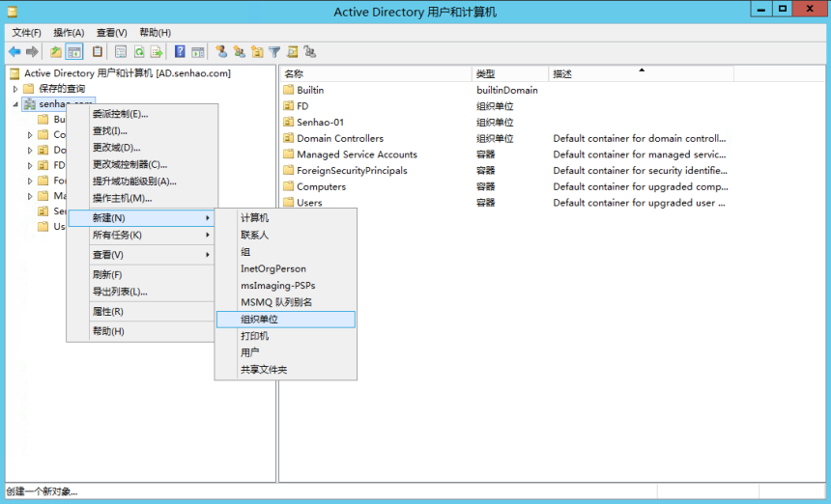Click the back arrow toolbar icon
This screenshot has height=504, width=831.
tap(14, 51)
